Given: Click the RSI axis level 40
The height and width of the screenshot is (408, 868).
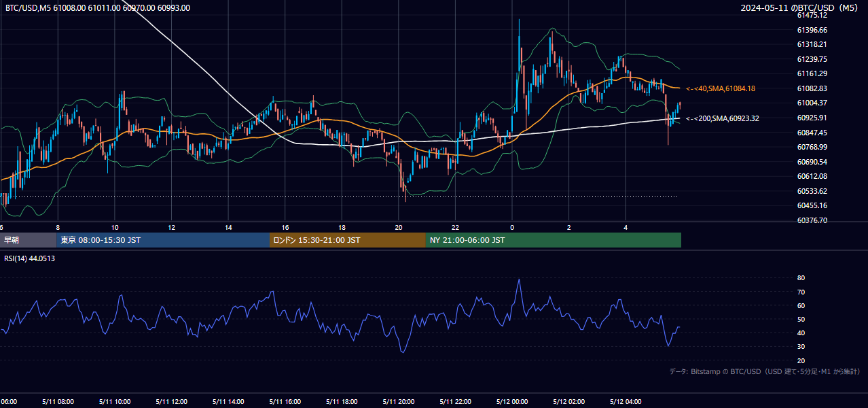Looking at the screenshot, I should 801,333.
